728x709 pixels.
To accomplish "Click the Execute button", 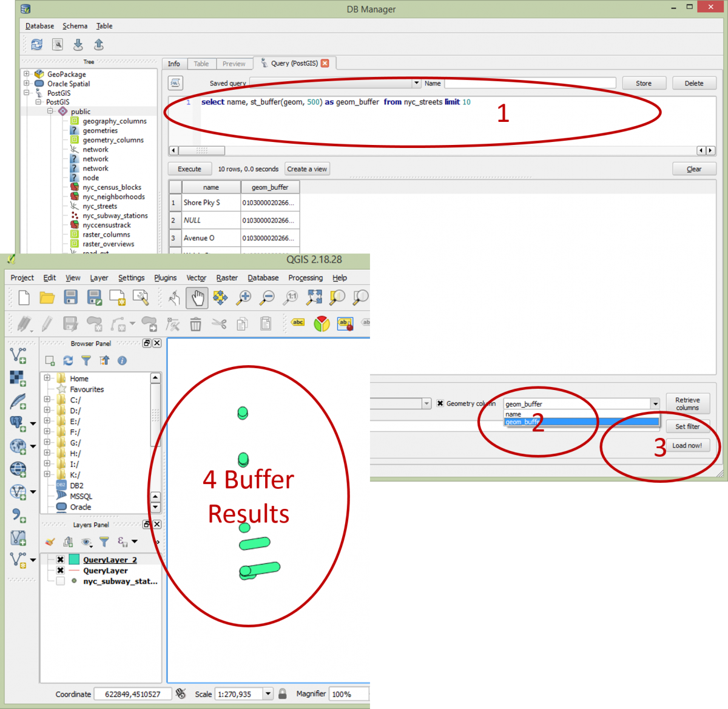I will pyautogui.click(x=189, y=169).
